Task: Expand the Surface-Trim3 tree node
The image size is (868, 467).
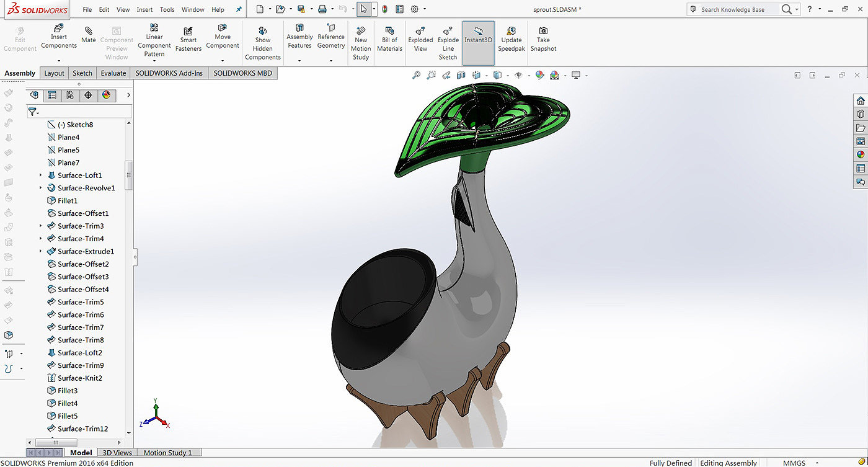Action: pyautogui.click(x=41, y=226)
